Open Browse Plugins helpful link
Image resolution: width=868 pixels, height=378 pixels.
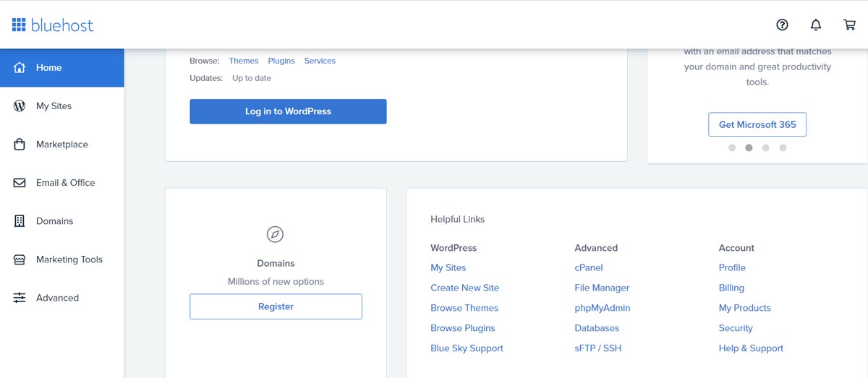click(463, 328)
